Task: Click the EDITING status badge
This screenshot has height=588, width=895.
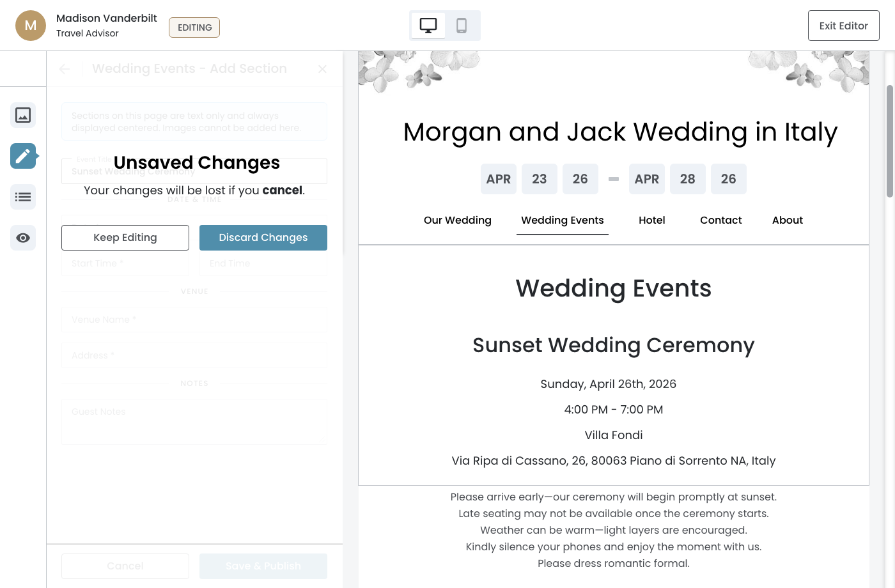Action: pyautogui.click(x=194, y=27)
